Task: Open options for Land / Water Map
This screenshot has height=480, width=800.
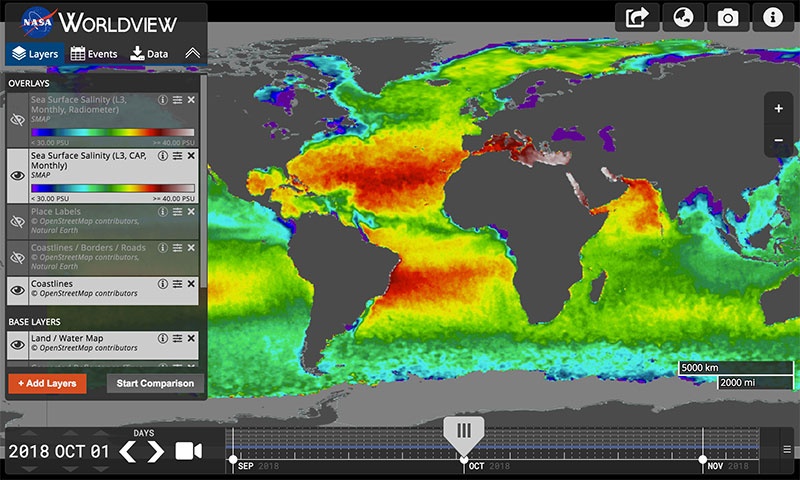Action: coord(177,338)
